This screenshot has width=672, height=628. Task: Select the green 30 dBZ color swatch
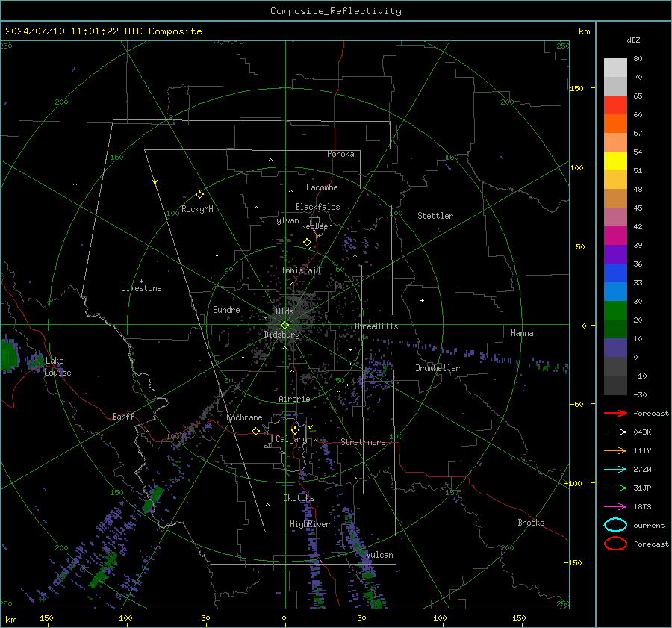[x=615, y=310]
